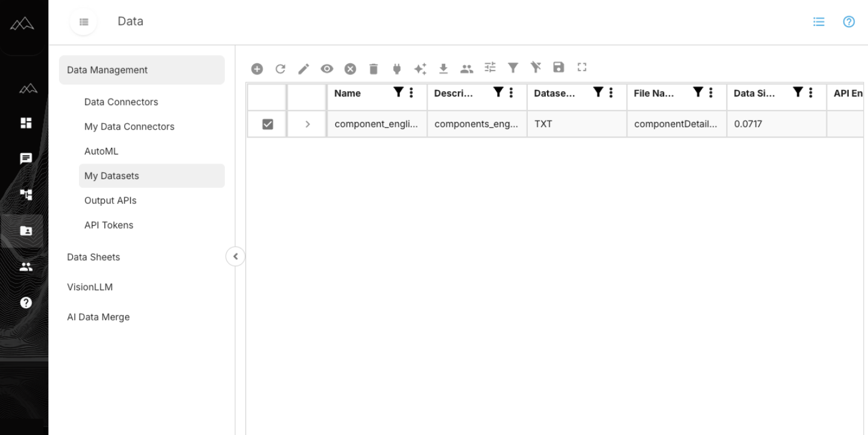Uncheck the component_engli row checkbox
868x435 pixels.
pos(266,124)
